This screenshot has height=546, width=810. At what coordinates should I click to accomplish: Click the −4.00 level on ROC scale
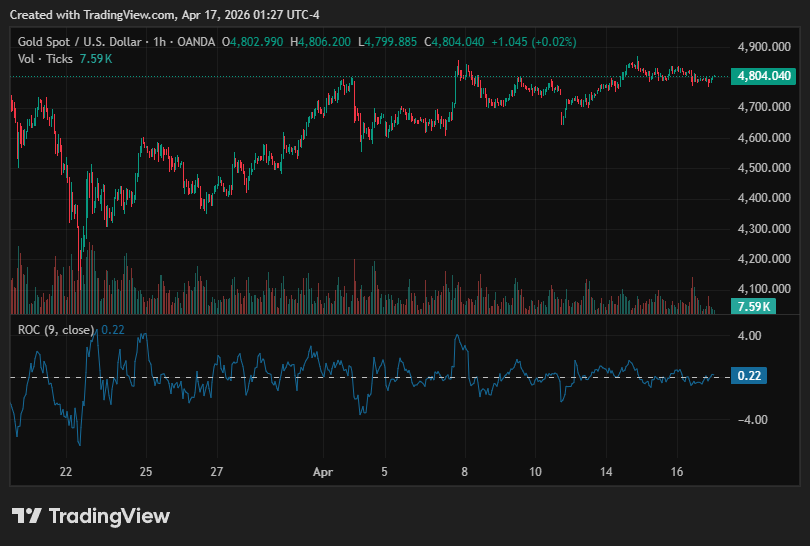tap(753, 419)
